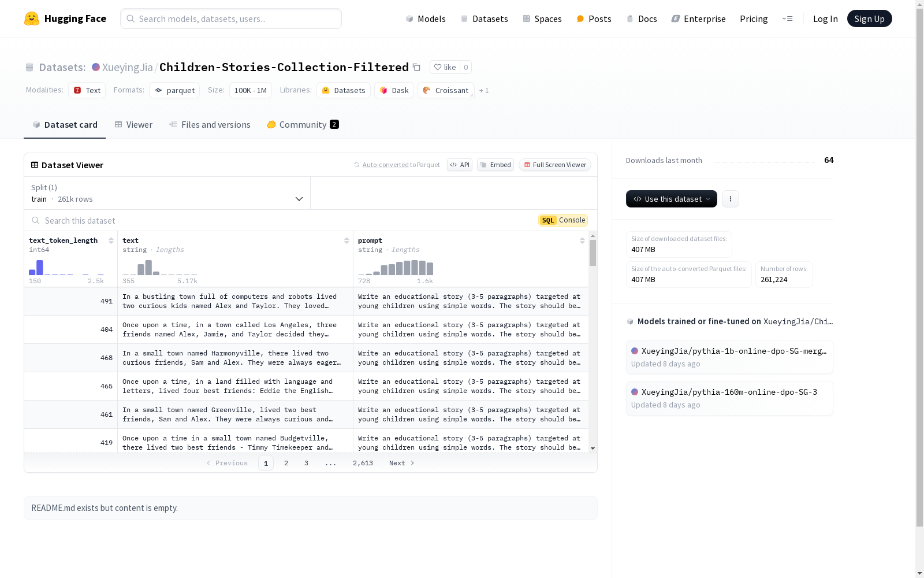924x578 pixels.
Task: Go to page 2 of the table
Action: (286, 463)
